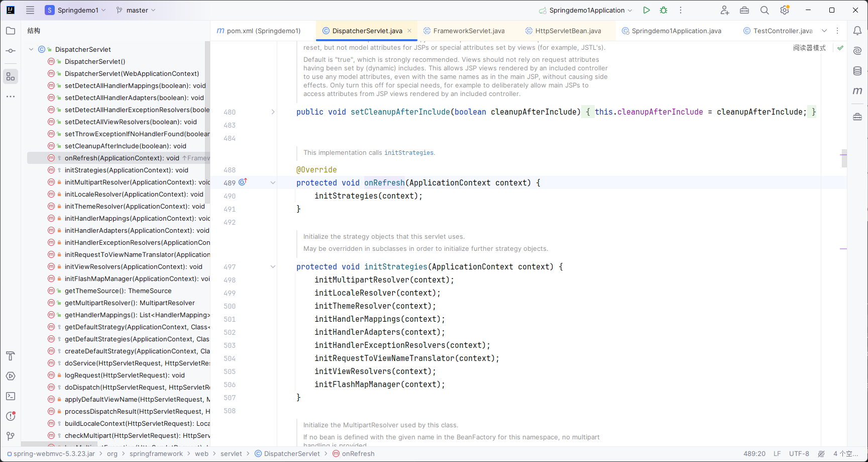The width and height of the screenshot is (868, 462).
Task: Start debugging with the bug icon
Action: pos(664,10)
